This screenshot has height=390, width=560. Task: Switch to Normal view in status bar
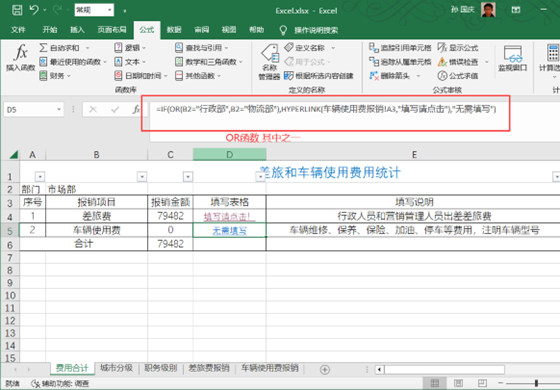pos(435,383)
